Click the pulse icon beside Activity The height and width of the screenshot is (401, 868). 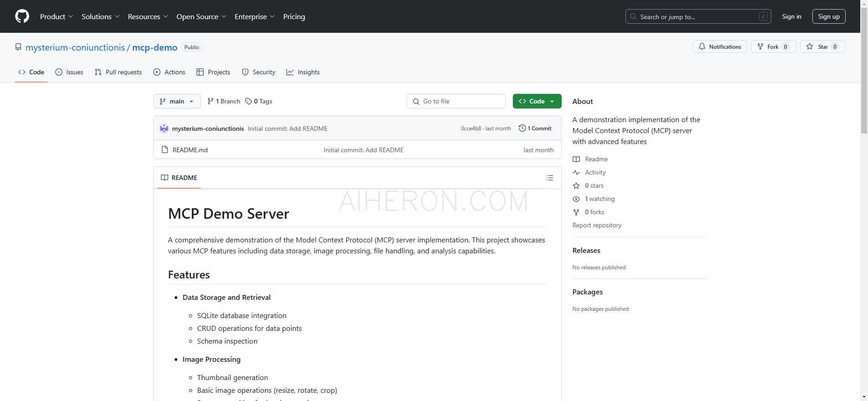[576, 172]
